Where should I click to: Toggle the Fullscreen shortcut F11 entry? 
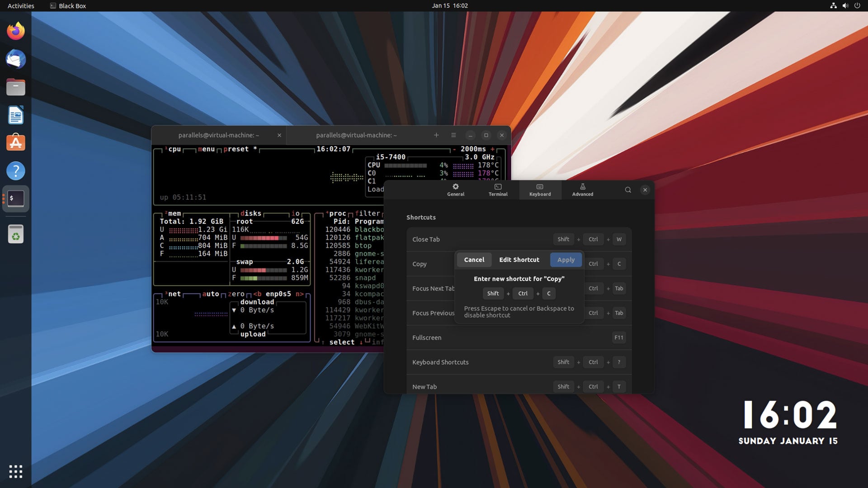pyautogui.click(x=618, y=337)
